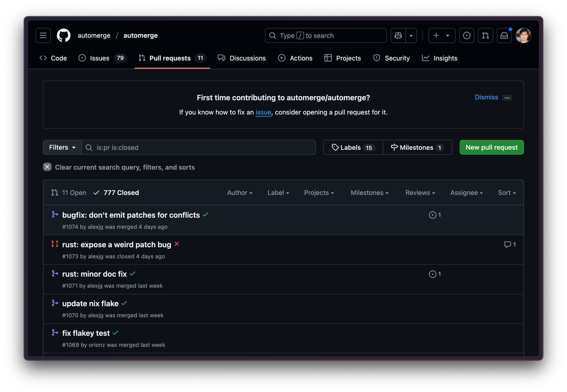Open the notifications inbox
567x392 pixels.
tap(504, 36)
